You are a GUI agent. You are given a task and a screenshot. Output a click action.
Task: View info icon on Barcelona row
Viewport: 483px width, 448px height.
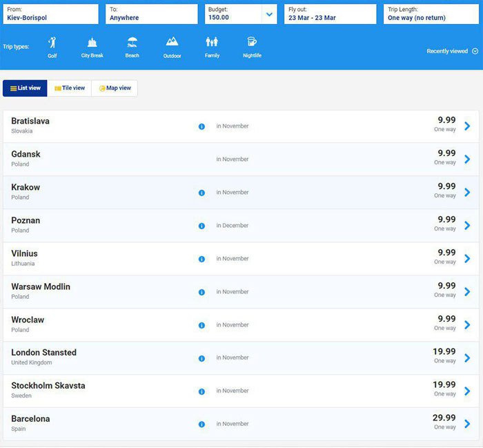coord(201,425)
